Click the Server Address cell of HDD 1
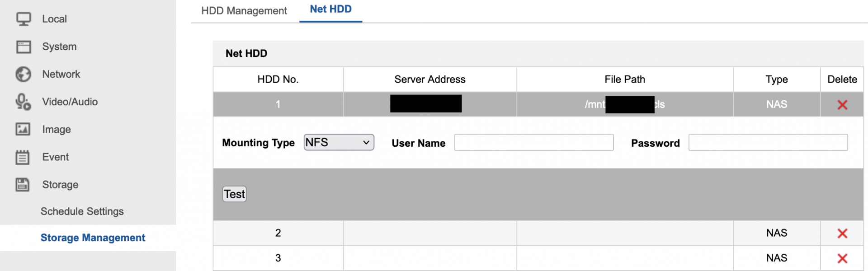Screen dimensions: 868x271 tap(430, 104)
